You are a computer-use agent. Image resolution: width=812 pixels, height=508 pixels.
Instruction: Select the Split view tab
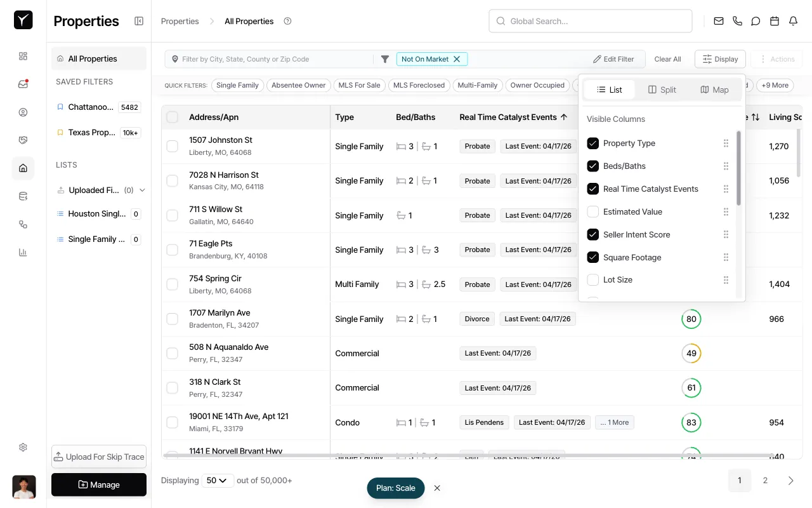click(662, 90)
